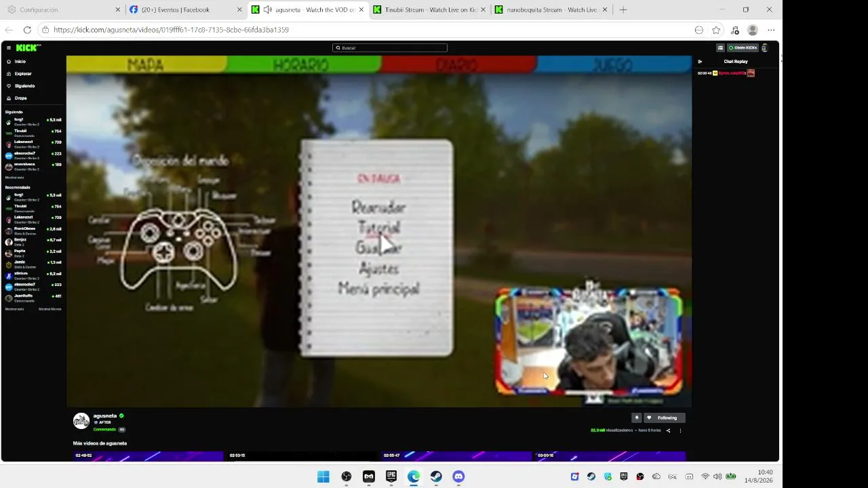Open FrankDimes channel in Recomendado

click(x=33, y=230)
